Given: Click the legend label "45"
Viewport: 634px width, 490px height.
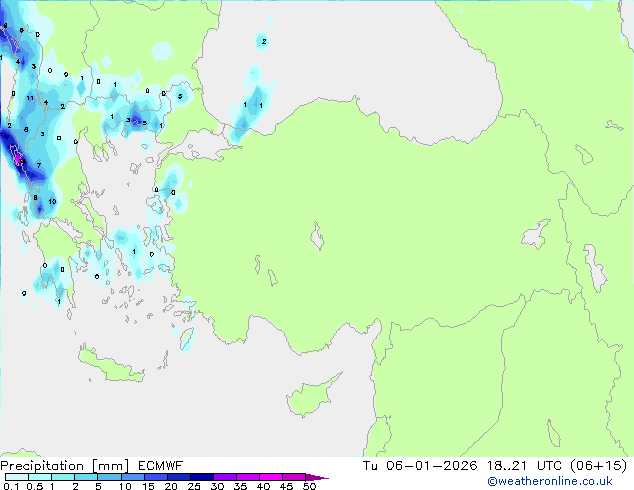Looking at the screenshot, I should (x=286, y=486).
